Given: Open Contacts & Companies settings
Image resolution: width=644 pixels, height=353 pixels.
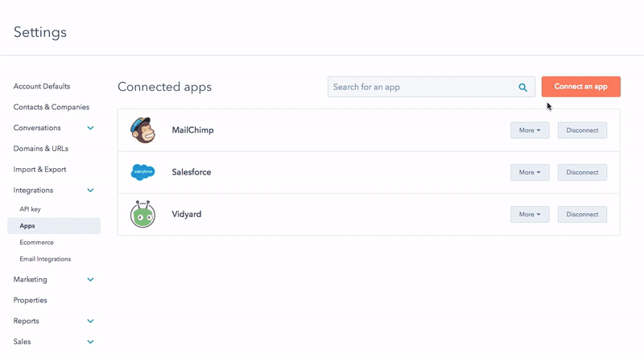Looking at the screenshot, I should [x=52, y=107].
